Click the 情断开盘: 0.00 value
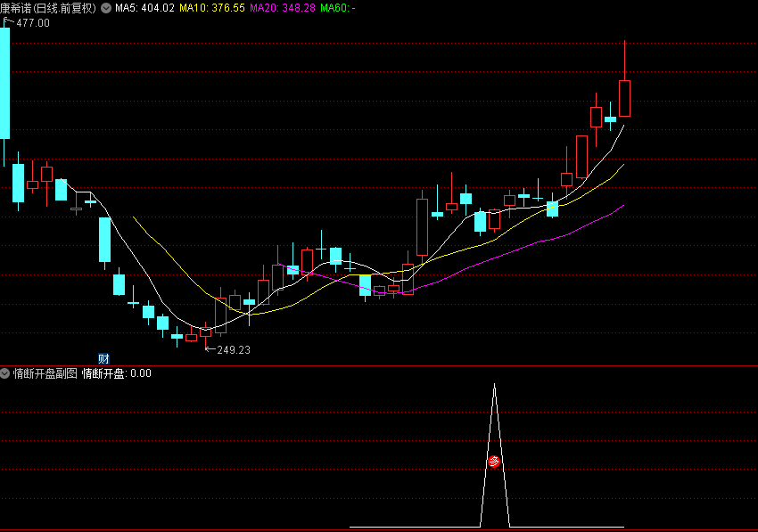Image resolution: width=758 pixels, height=532 pixels. 117,373
